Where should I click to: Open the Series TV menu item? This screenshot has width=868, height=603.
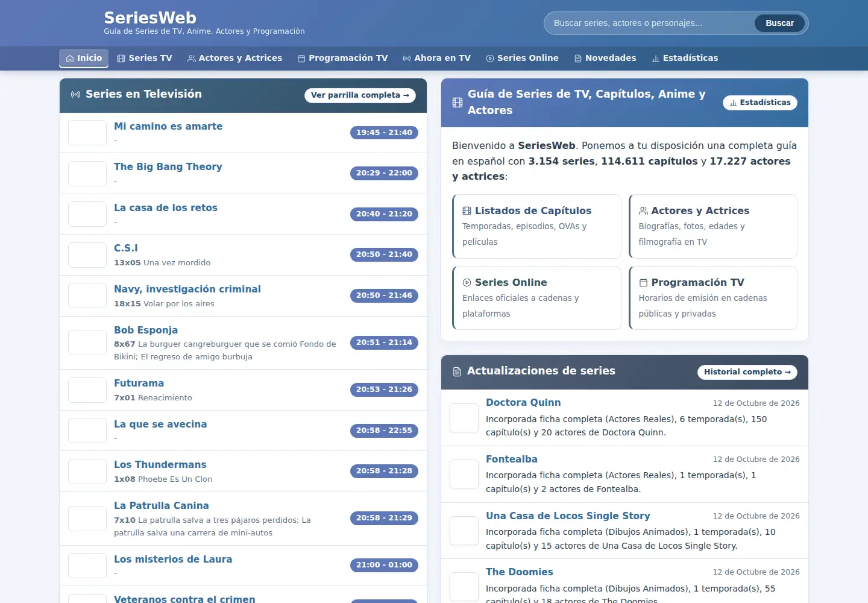tap(145, 58)
